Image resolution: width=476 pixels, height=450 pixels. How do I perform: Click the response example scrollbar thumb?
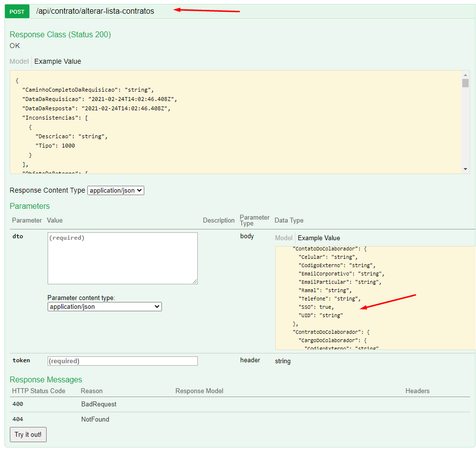point(465,83)
